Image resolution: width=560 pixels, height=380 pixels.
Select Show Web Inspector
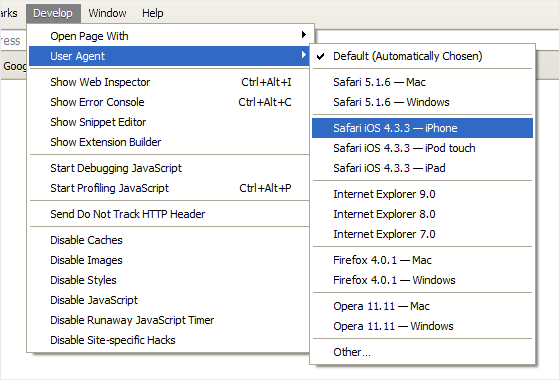[169, 82]
